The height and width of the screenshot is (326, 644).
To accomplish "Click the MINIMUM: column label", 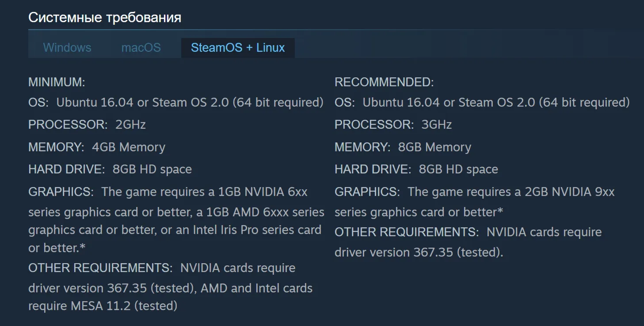I will click(x=57, y=82).
